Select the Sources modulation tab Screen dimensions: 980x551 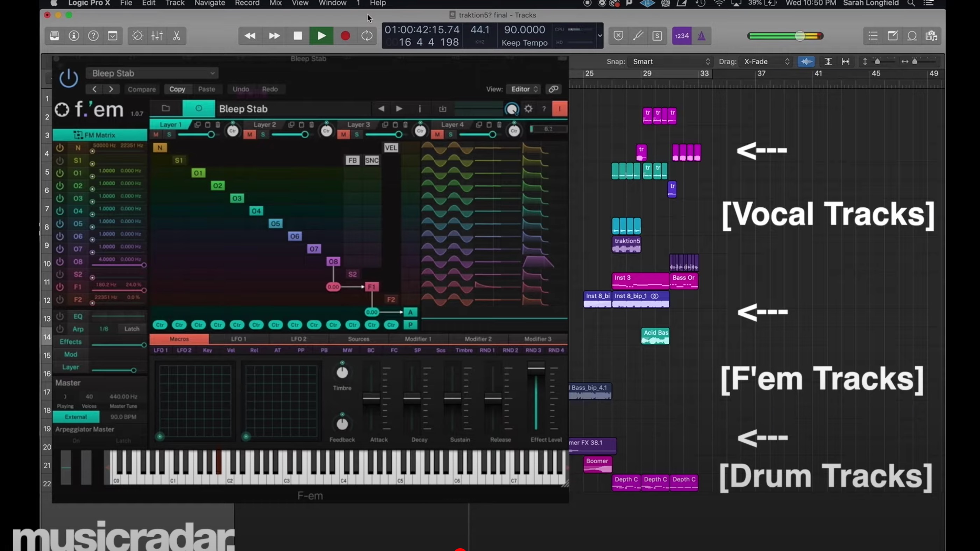click(358, 339)
